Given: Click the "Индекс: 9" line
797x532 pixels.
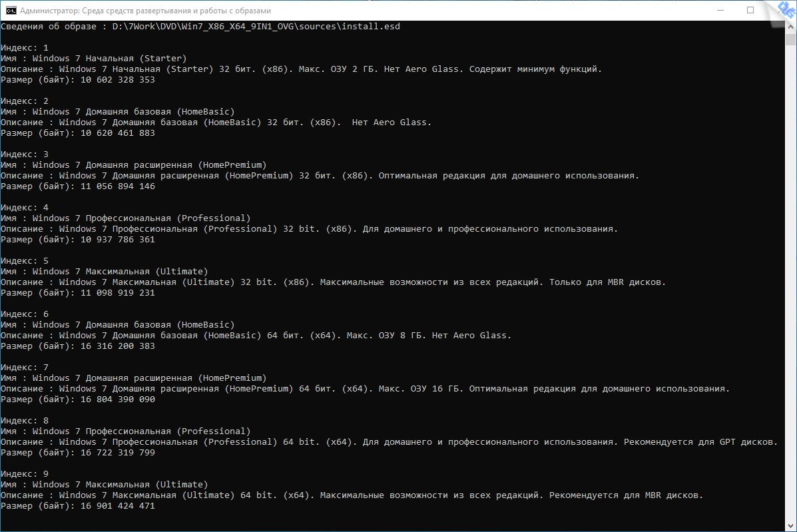Looking at the screenshot, I should coord(25,475).
